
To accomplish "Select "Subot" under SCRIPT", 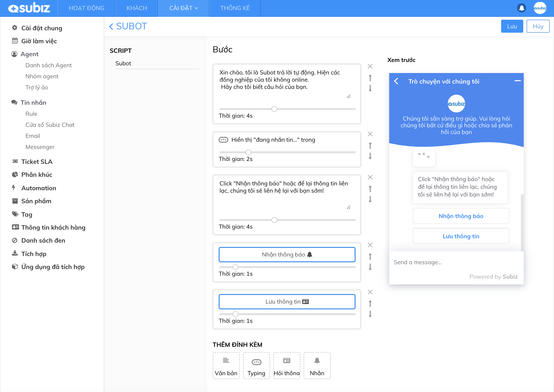I will click(123, 63).
